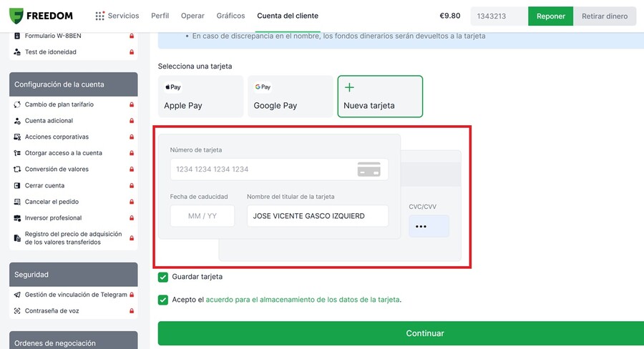Open the Servicios grid menu icon
This screenshot has height=349, width=644.
click(x=99, y=16)
